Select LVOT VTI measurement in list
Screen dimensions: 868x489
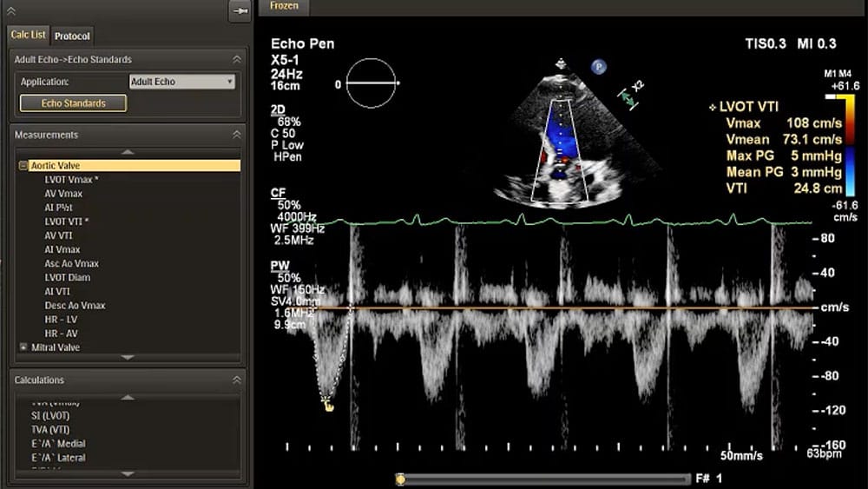click(x=67, y=221)
